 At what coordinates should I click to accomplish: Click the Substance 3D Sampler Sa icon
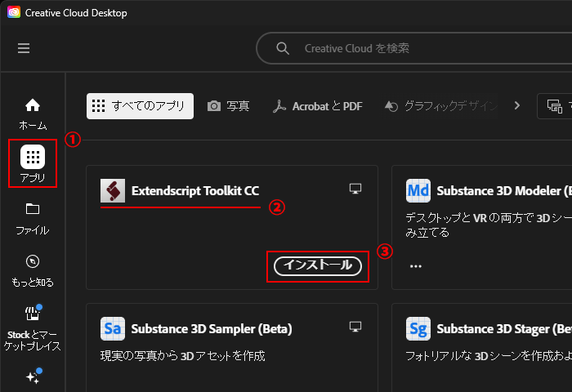(113, 328)
